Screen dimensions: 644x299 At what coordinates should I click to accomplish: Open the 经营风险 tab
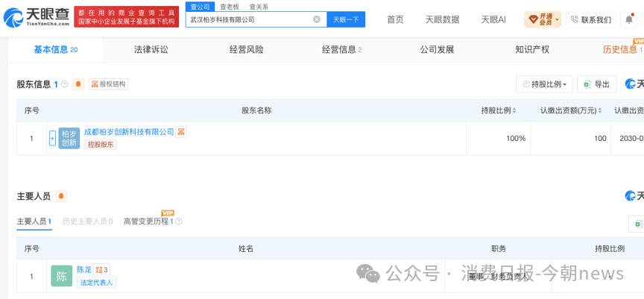pos(247,50)
